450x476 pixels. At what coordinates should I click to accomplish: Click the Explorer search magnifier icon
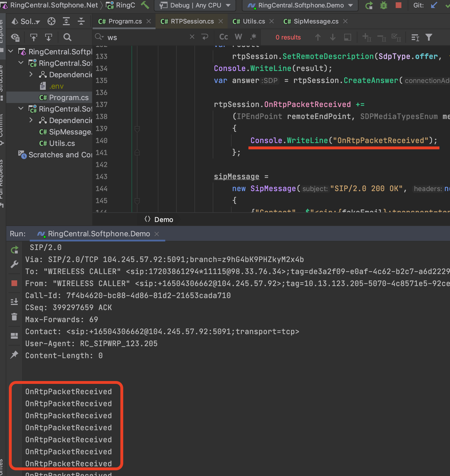pyautogui.click(x=67, y=37)
